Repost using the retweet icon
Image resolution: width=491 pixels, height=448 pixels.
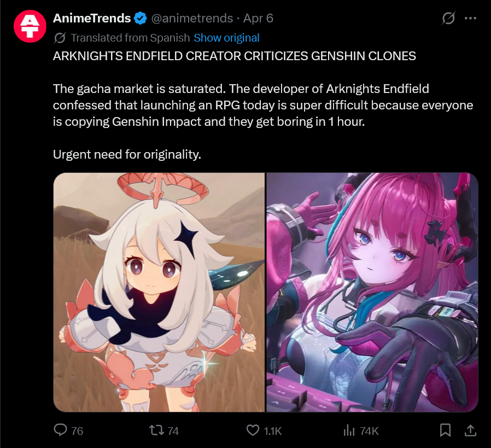point(156,430)
